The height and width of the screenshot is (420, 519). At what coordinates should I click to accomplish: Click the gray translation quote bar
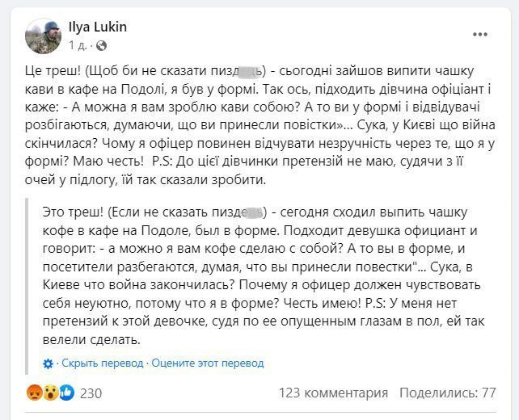[x=27, y=287]
